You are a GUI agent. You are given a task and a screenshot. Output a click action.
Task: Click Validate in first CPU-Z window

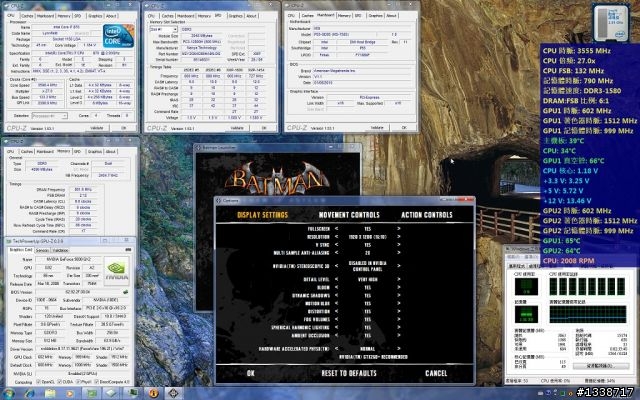point(97,128)
